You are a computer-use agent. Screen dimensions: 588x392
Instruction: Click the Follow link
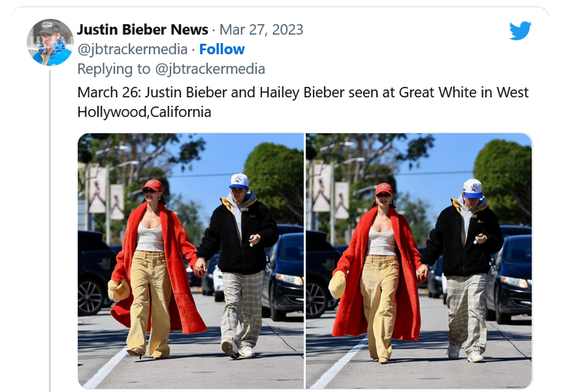222,49
